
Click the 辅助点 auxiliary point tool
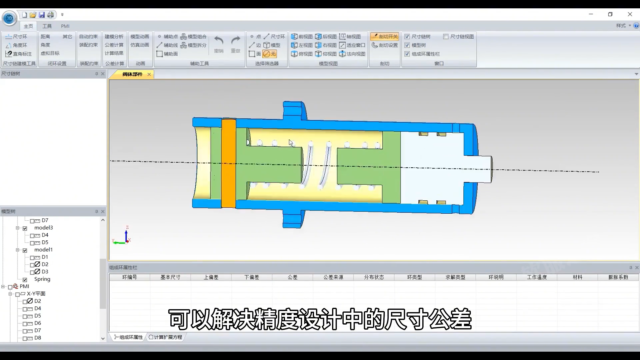coord(168,36)
